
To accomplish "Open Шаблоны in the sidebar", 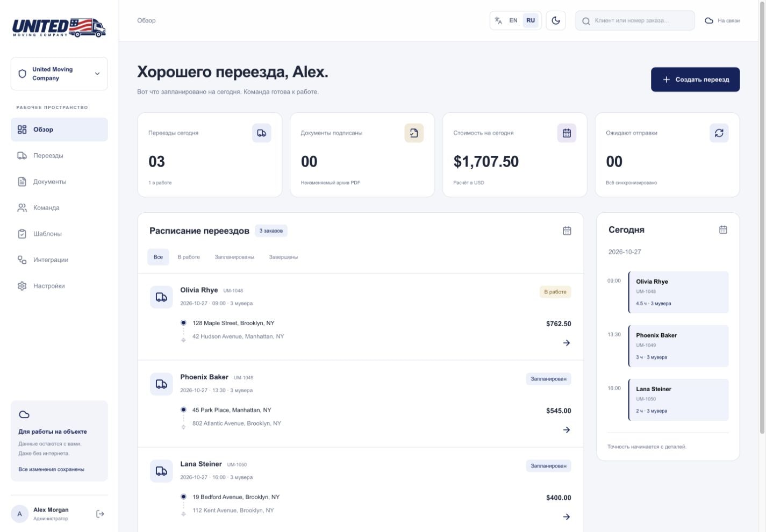I will (x=59, y=234).
